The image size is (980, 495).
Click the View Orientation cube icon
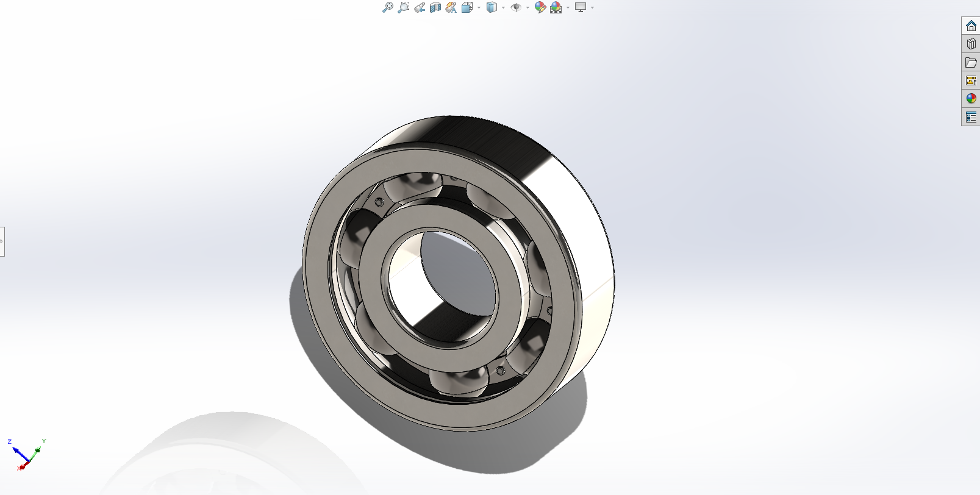point(467,7)
